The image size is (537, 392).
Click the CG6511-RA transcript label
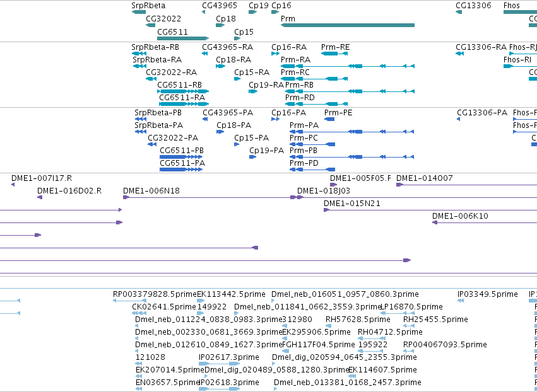point(182,98)
